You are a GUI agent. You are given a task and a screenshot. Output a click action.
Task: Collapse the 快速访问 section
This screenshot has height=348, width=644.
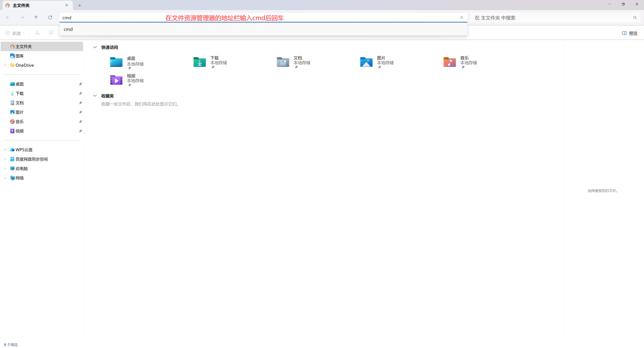(x=95, y=47)
